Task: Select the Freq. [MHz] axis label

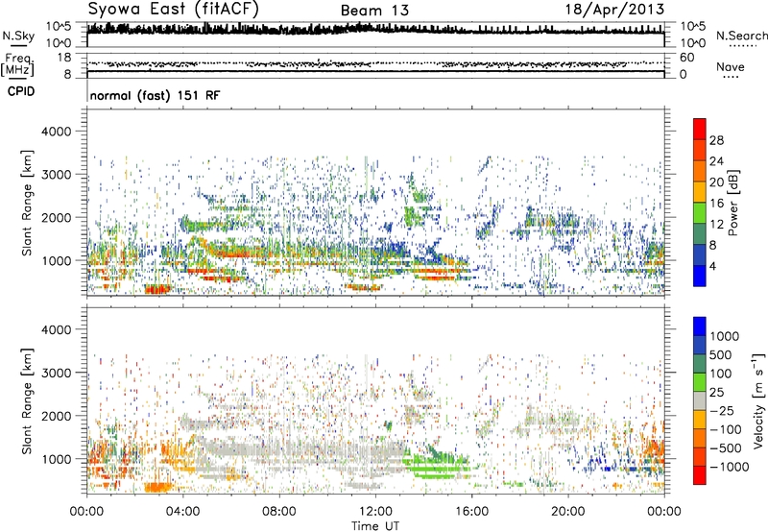Action: click(17, 65)
